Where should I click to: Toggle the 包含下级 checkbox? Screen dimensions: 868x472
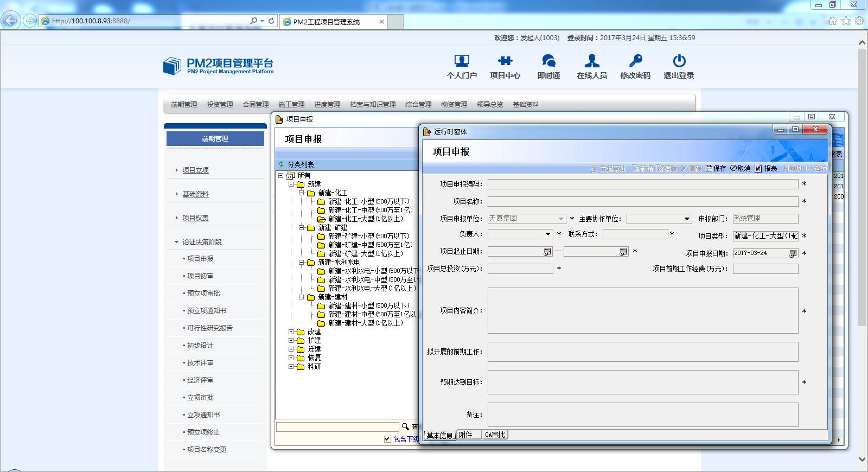pos(387,439)
